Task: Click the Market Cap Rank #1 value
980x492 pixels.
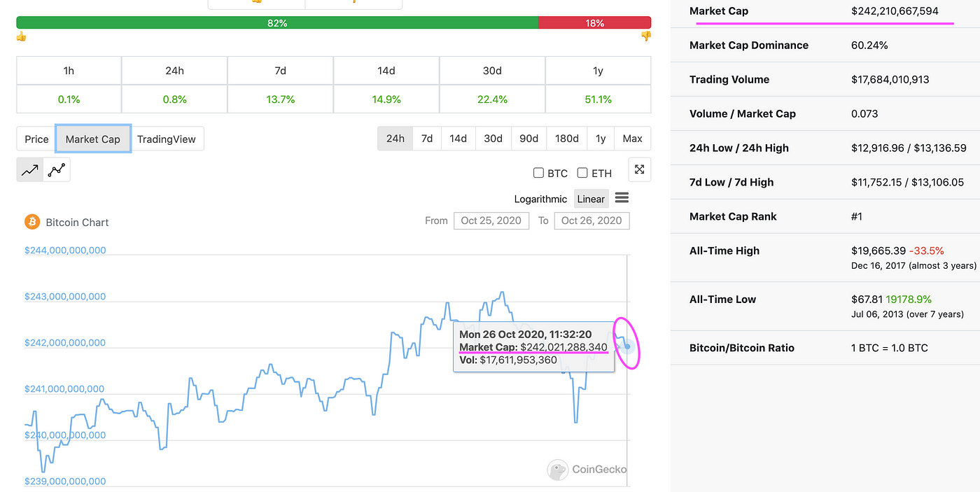Action: 857,216
